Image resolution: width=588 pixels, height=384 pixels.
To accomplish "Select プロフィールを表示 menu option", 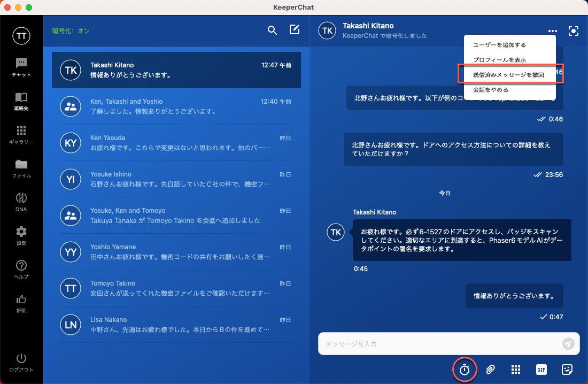I will coord(500,60).
